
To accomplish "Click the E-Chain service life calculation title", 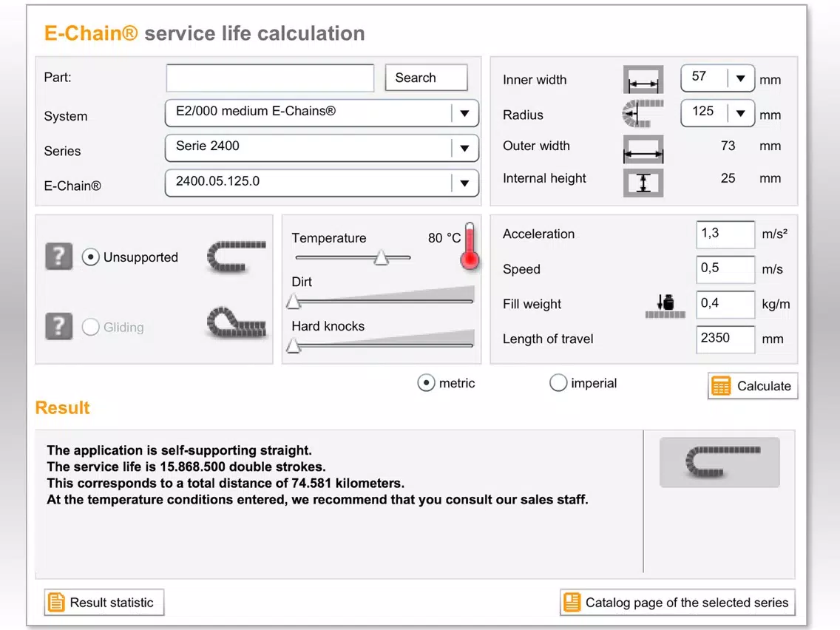I will tap(204, 33).
